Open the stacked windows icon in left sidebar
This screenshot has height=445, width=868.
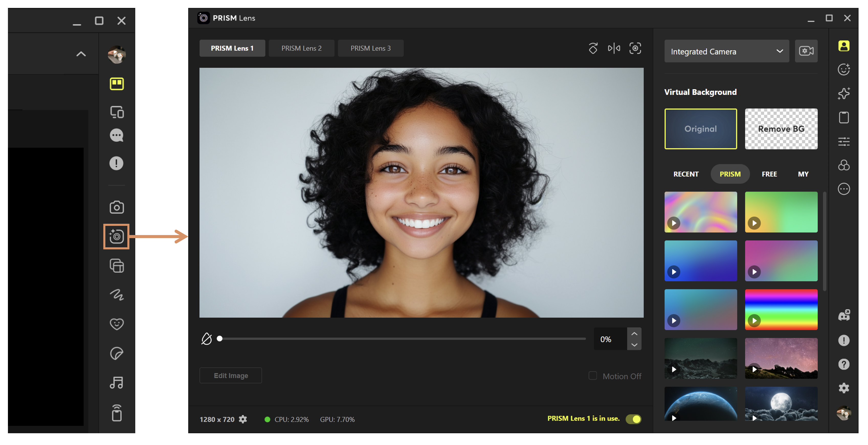pos(117,265)
